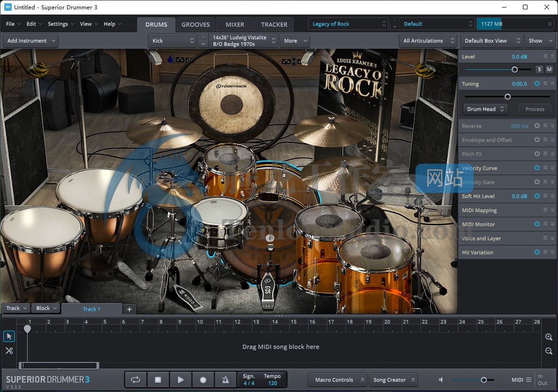Enable the Velocity Gate power button
Viewport: 558px width, 392px height.
pyautogui.click(x=537, y=182)
